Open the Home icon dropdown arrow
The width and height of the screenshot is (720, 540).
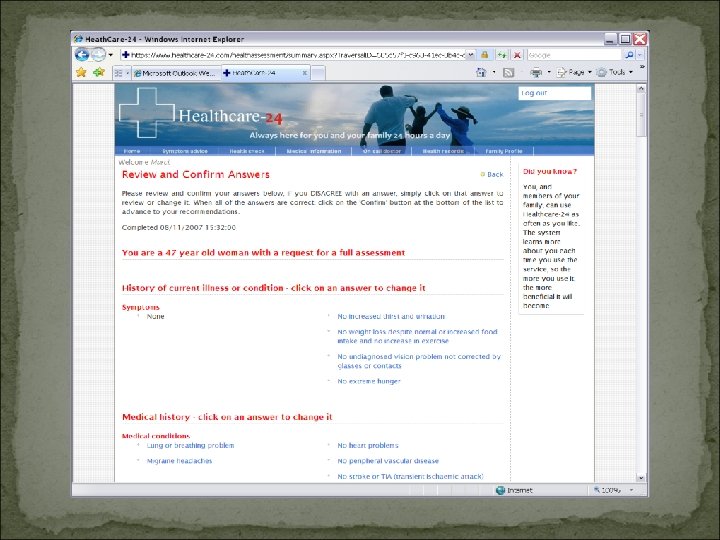pyautogui.click(x=494, y=72)
